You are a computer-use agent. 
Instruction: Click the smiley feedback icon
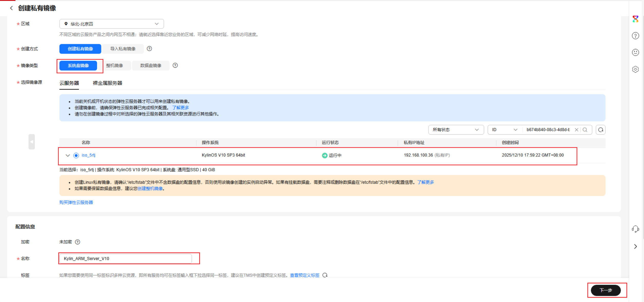635,52
